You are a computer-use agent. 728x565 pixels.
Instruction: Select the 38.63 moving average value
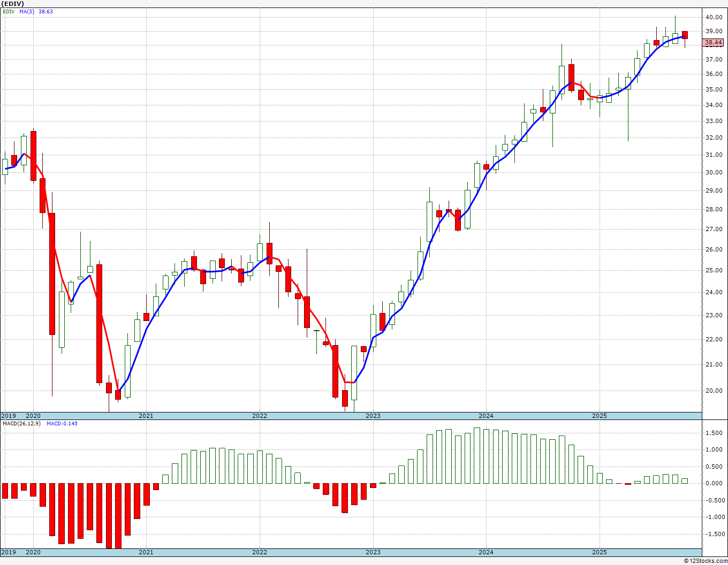point(45,11)
